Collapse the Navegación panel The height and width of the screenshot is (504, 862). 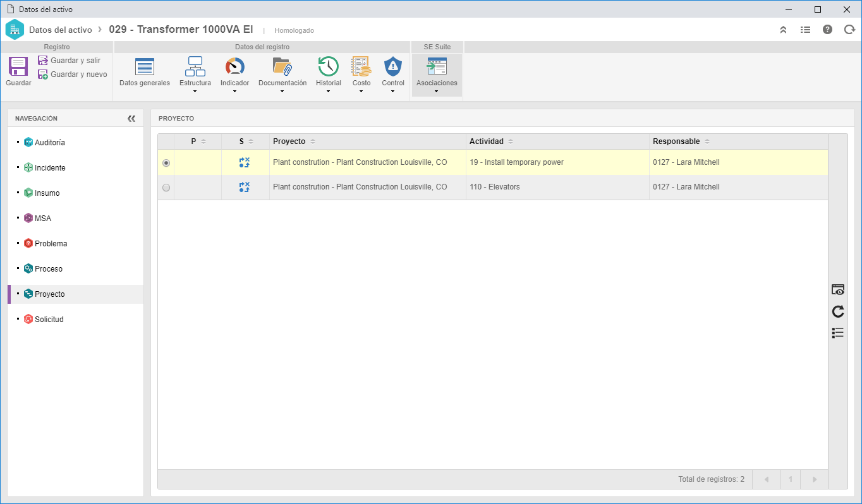[x=131, y=118]
